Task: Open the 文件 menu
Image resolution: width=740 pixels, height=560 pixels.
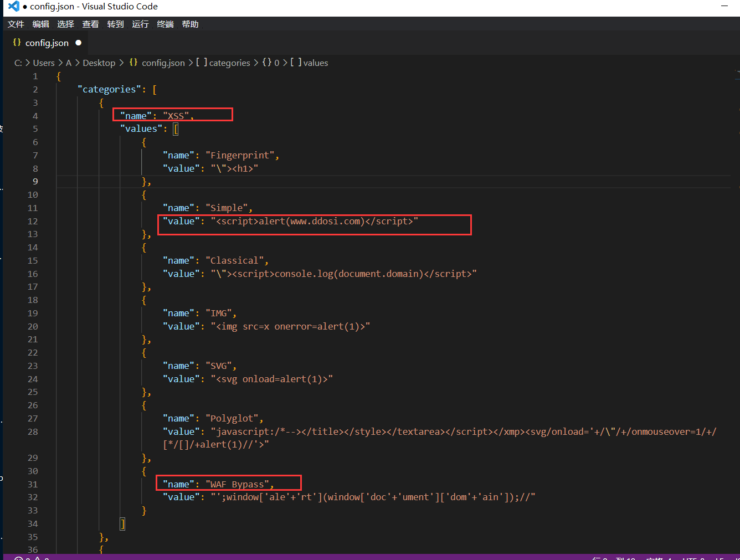Action: point(16,24)
